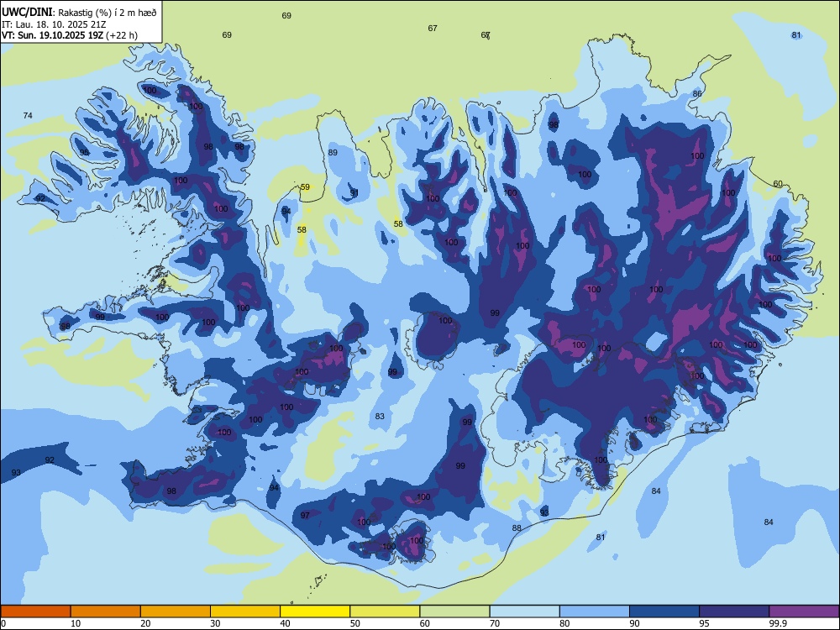Click the map humidity value '86'
The image size is (840, 630).
tap(697, 93)
